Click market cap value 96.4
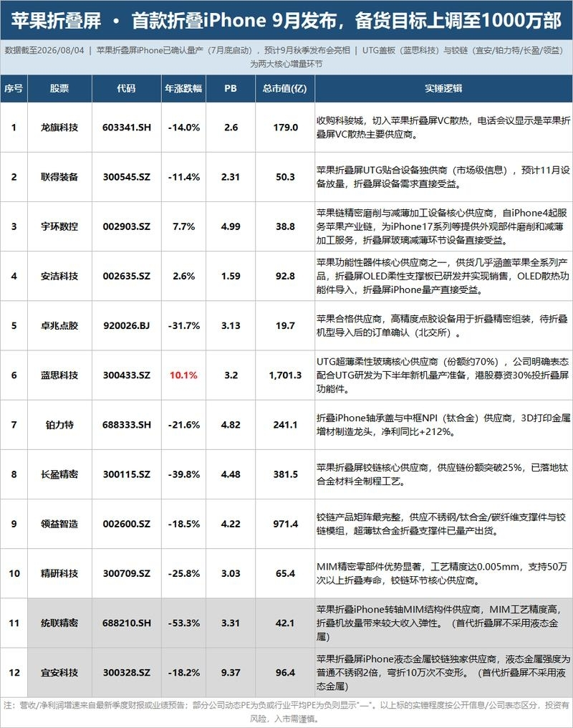The image size is (573, 728). coord(285,673)
